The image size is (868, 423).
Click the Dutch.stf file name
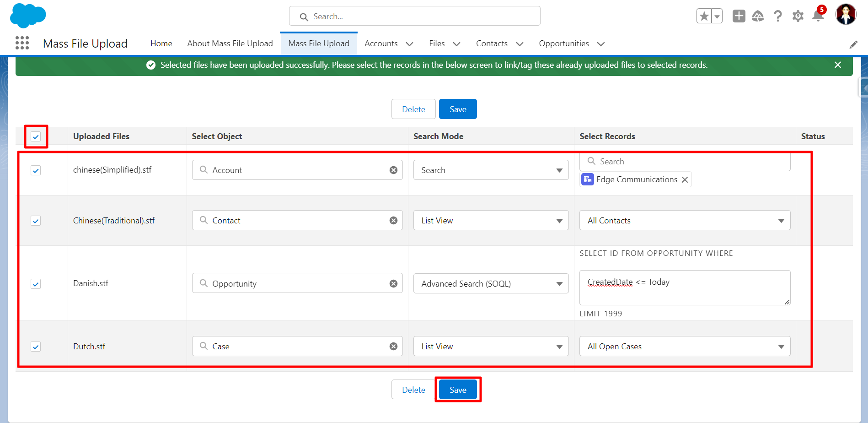[x=89, y=347]
